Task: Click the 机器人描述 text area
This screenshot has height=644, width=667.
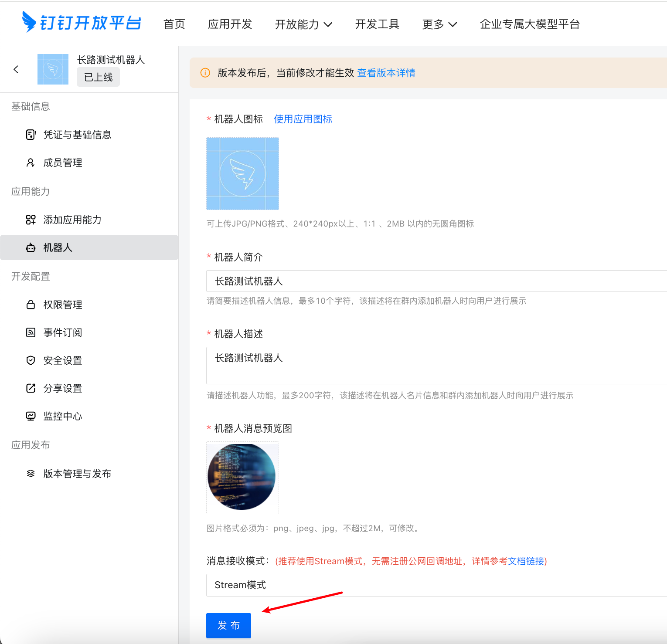Action: (x=436, y=366)
